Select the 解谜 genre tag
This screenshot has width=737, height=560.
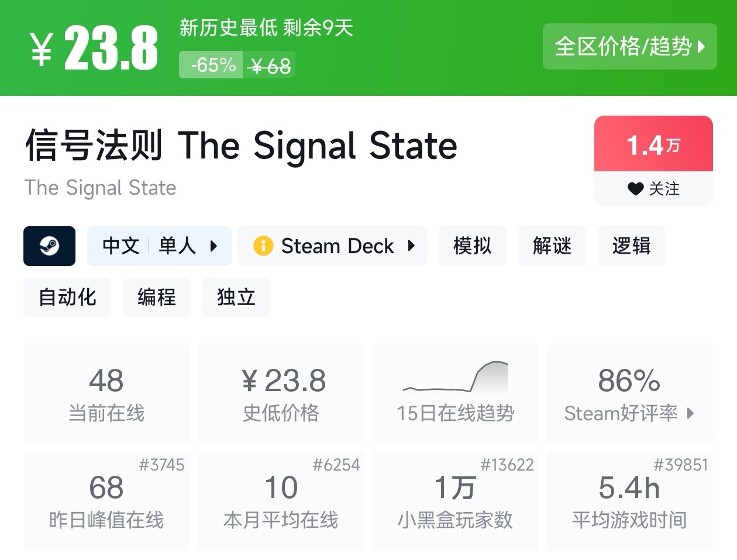pyautogui.click(x=552, y=246)
